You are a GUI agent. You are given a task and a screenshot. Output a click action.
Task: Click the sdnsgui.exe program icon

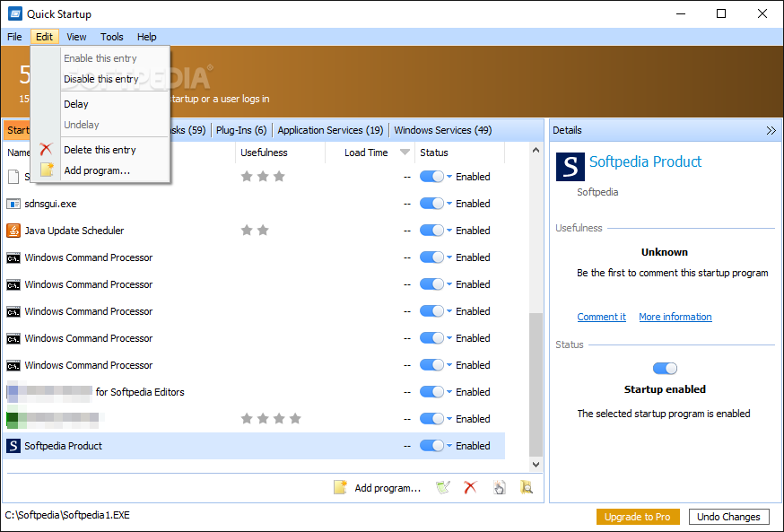[13, 204]
